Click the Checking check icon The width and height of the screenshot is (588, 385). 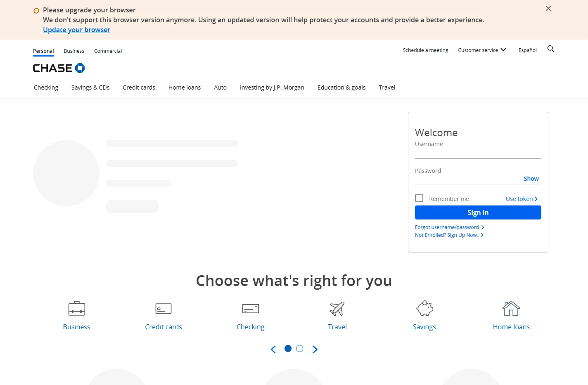click(x=251, y=309)
